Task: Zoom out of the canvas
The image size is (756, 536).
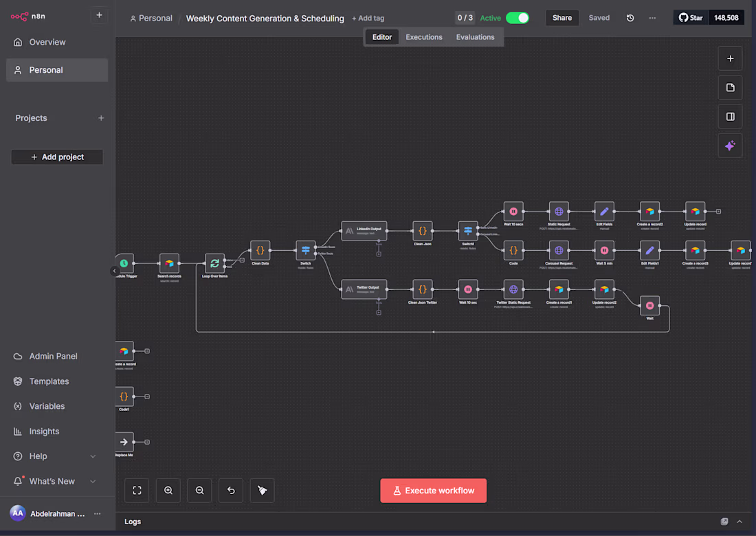Action: (x=199, y=490)
